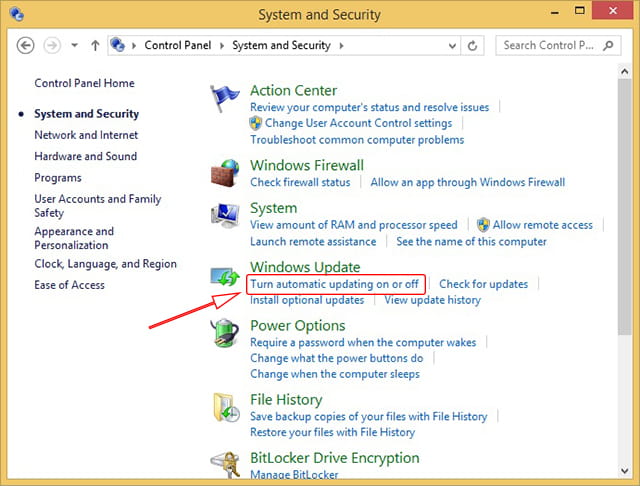The height and width of the screenshot is (486, 640).
Task: Turn automatic updating on or off
Action: pos(334,284)
